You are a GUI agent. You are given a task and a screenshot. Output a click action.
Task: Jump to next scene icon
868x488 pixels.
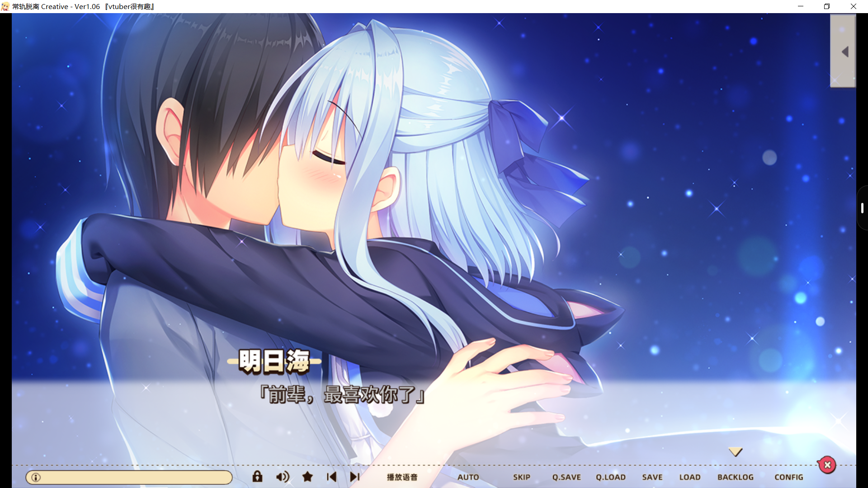tap(355, 477)
